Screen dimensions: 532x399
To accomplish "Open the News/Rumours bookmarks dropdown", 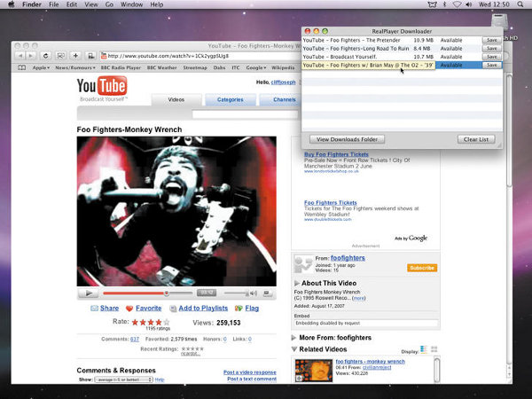I will click(x=75, y=67).
